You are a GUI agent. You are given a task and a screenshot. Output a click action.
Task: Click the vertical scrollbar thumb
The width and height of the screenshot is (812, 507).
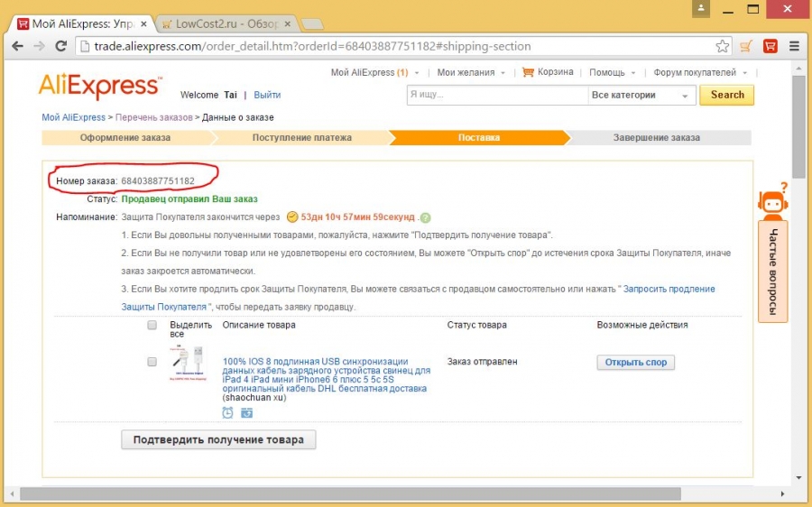click(x=798, y=127)
